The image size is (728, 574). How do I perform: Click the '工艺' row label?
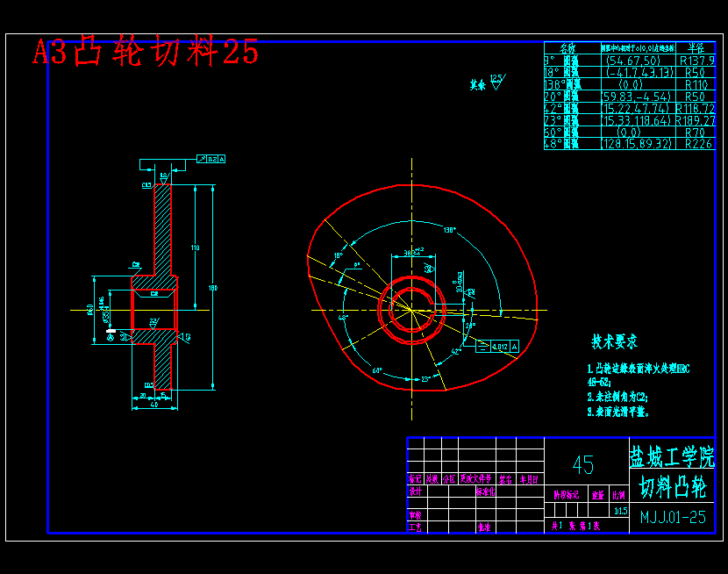pyautogui.click(x=415, y=527)
